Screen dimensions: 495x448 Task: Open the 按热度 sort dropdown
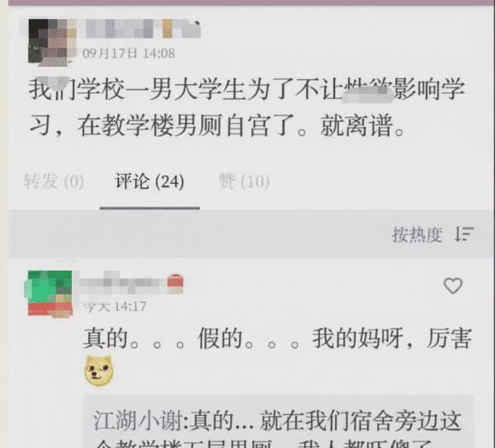[417, 234]
